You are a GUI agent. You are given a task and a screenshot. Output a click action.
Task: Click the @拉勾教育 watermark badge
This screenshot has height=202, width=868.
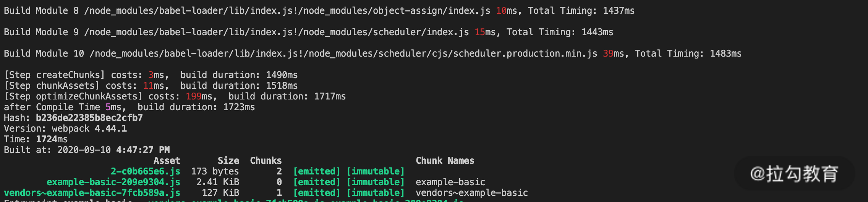click(x=794, y=174)
